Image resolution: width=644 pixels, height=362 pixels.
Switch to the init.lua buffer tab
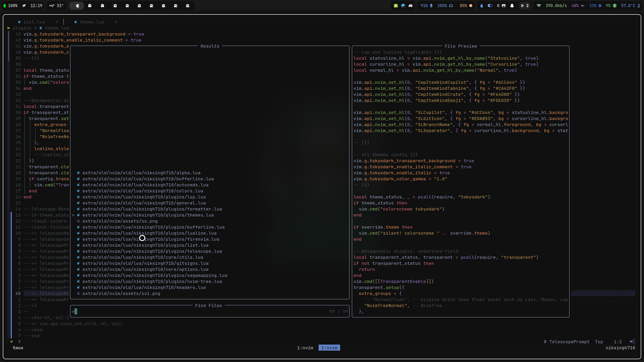(34, 22)
